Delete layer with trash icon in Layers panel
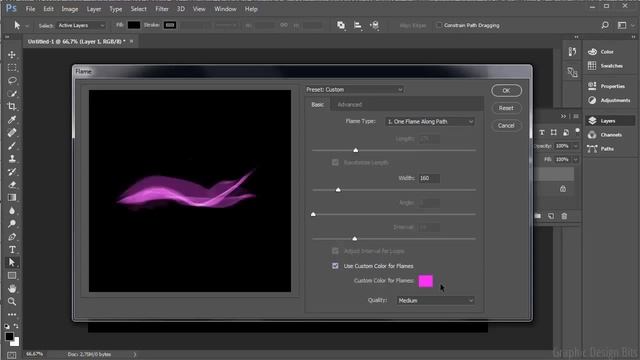 click(x=564, y=216)
